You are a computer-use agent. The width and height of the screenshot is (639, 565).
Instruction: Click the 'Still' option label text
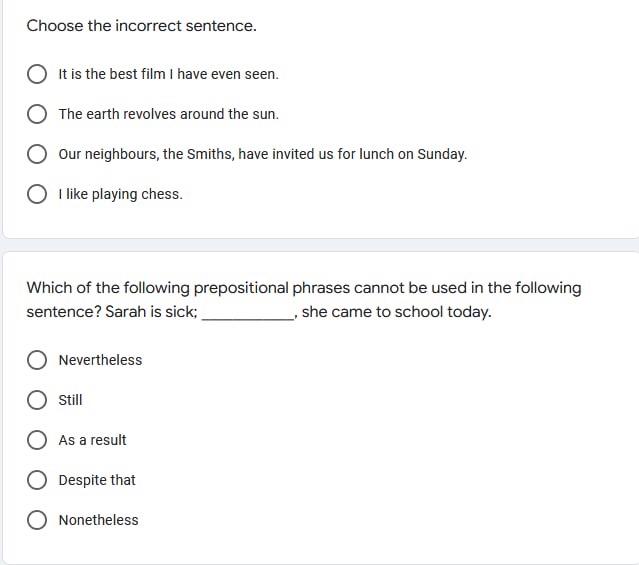[x=70, y=400]
